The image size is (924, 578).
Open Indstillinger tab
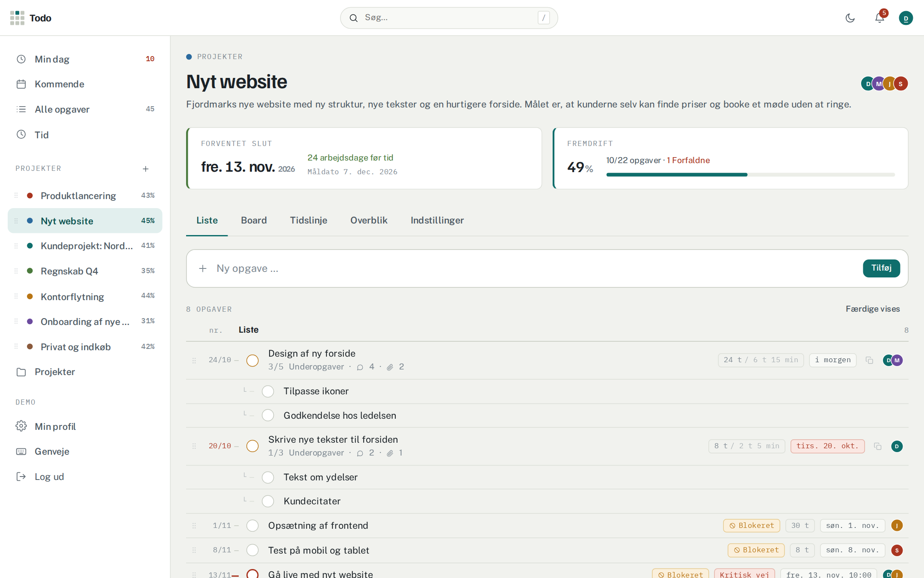pyautogui.click(x=437, y=220)
